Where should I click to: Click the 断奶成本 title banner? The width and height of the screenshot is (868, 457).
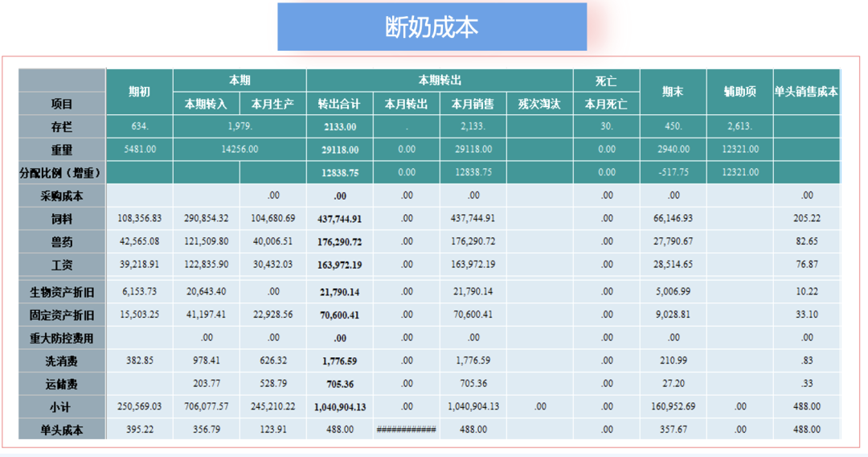point(432,27)
